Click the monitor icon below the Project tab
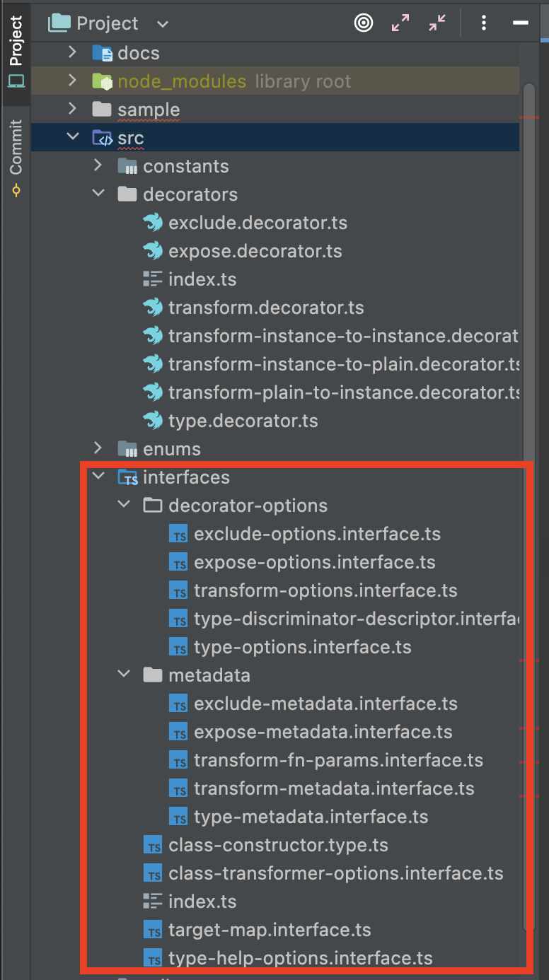Image resolution: width=549 pixels, height=980 pixels. tap(16, 81)
